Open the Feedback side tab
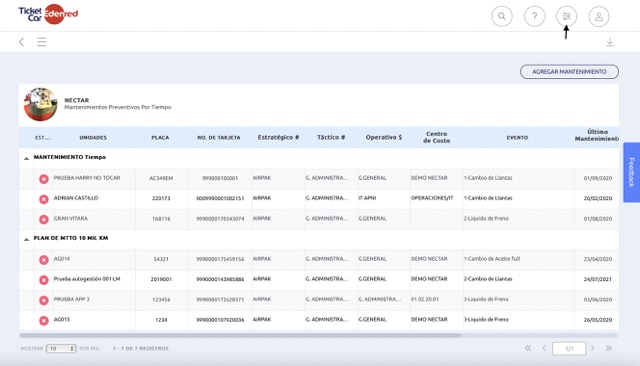This screenshot has height=366, width=640. click(x=631, y=172)
